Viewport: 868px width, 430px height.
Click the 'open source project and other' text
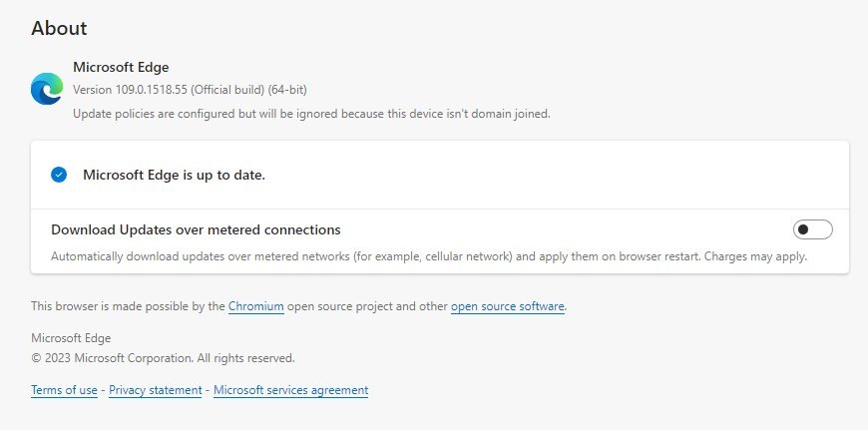tap(367, 306)
